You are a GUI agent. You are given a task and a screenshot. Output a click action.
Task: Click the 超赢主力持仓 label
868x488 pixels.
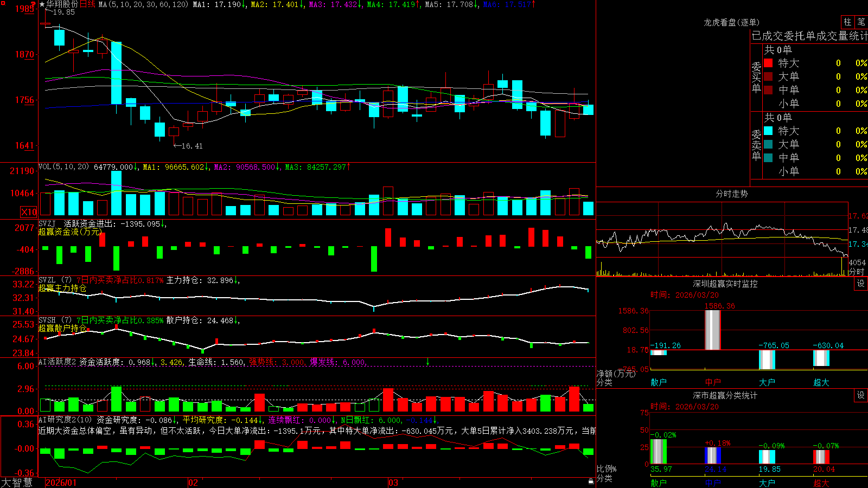[x=62, y=288]
